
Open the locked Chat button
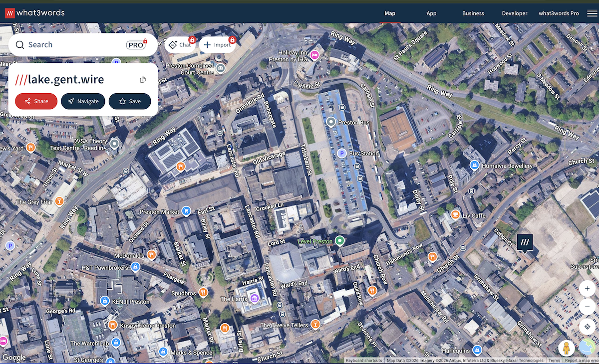tap(180, 45)
